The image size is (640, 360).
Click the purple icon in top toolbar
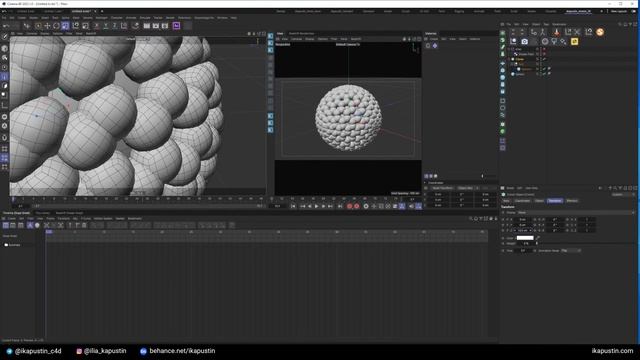click(x=176, y=26)
